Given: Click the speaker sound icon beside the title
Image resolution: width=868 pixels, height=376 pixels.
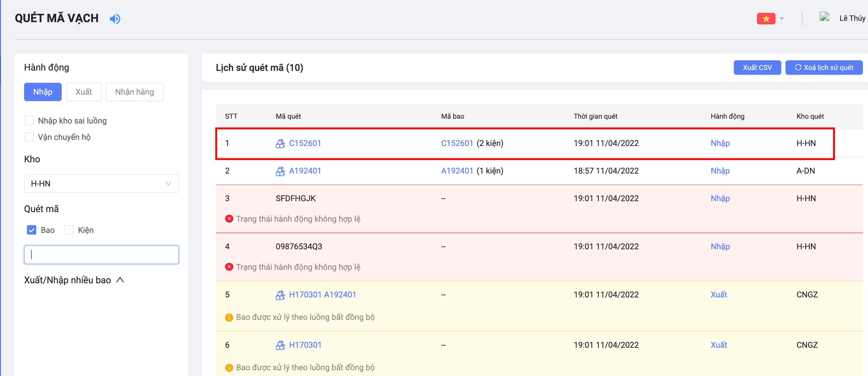Looking at the screenshot, I should pyautogui.click(x=115, y=18).
